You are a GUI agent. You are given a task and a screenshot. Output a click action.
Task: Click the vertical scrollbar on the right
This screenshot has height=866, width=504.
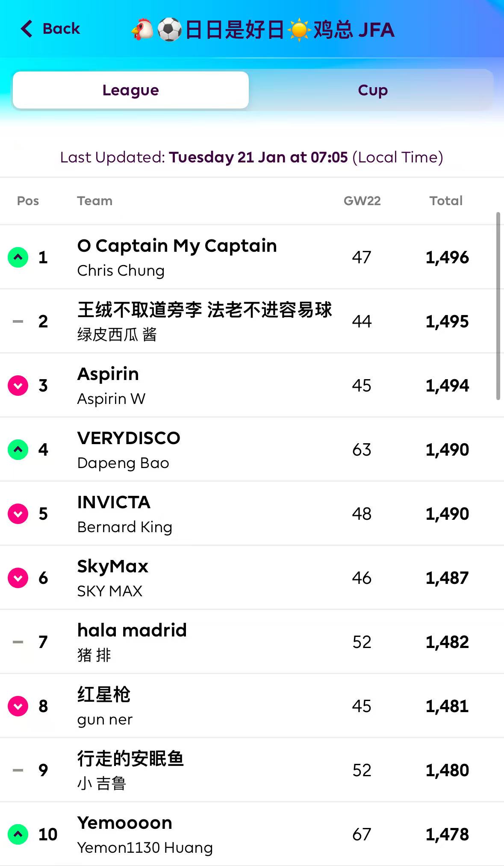pyautogui.click(x=498, y=306)
